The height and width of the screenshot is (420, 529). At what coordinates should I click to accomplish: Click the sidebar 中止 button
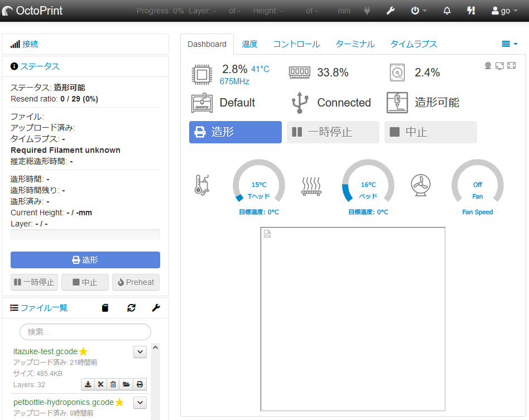point(85,282)
